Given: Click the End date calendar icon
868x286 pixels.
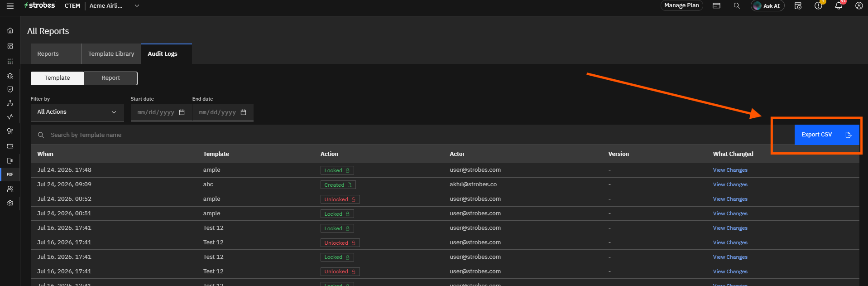Looking at the screenshot, I should pos(244,112).
